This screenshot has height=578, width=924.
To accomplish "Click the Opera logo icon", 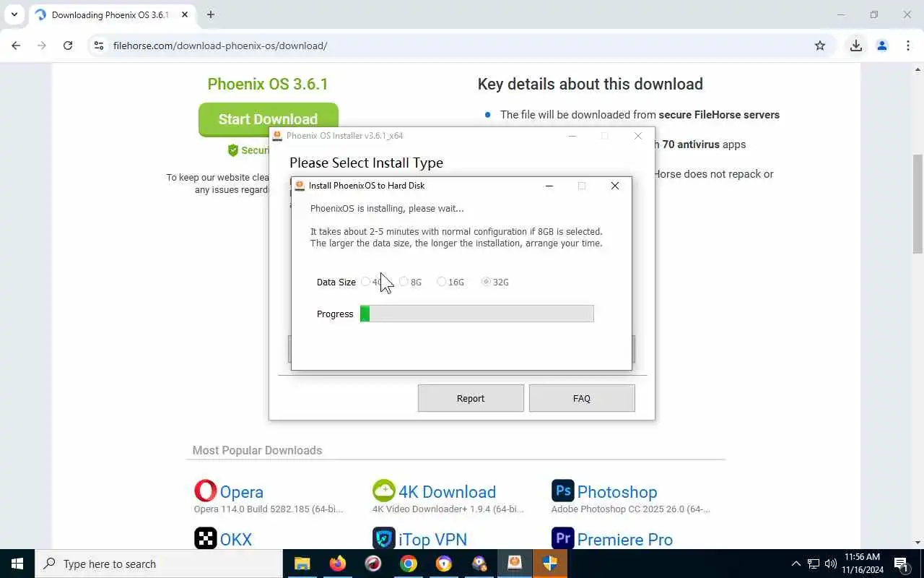I will (x=206, y=491).
